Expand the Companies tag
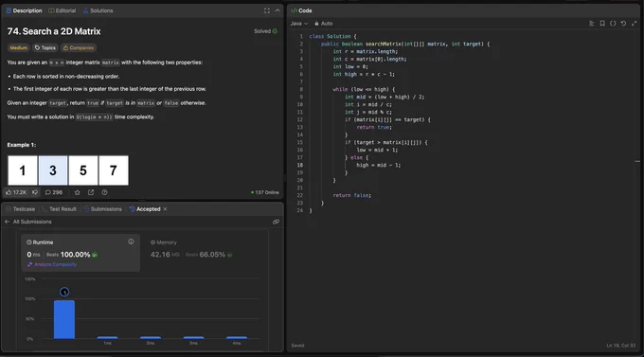Image resolution: width=644 pixels, height=357 pixels. (x=79, y=47)
